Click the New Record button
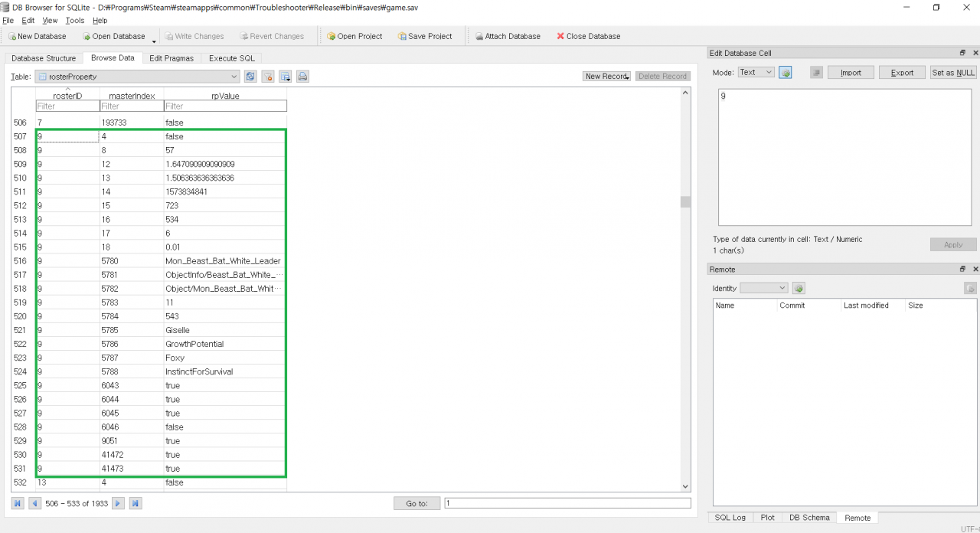The height and width of the screenshot is (533, 980). (x=606, y=77)
